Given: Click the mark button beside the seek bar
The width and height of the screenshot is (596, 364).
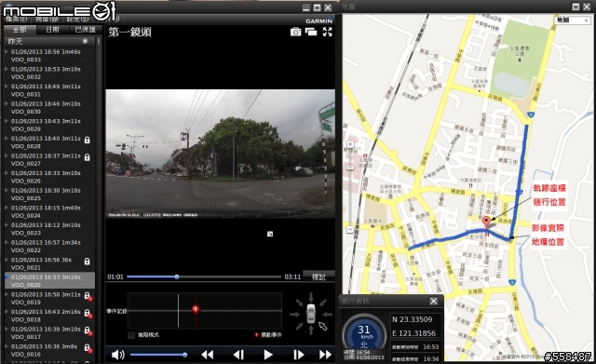Looking at the screenshot, I should pos(318,276).
